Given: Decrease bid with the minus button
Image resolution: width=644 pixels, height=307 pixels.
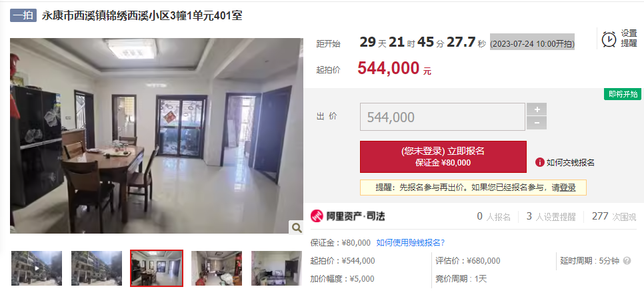Looking at the screenshot, I should point(537,123).
